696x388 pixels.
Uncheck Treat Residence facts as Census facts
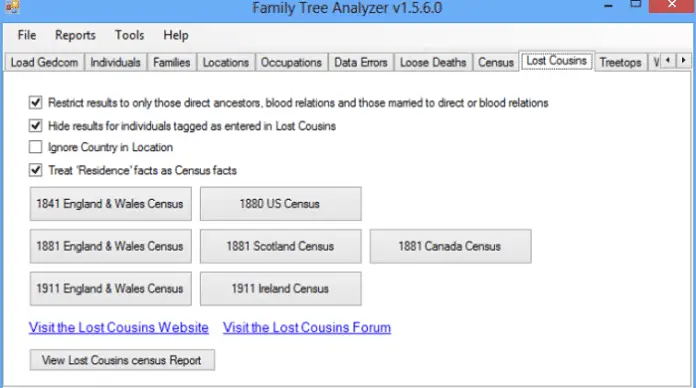[36, 170]
